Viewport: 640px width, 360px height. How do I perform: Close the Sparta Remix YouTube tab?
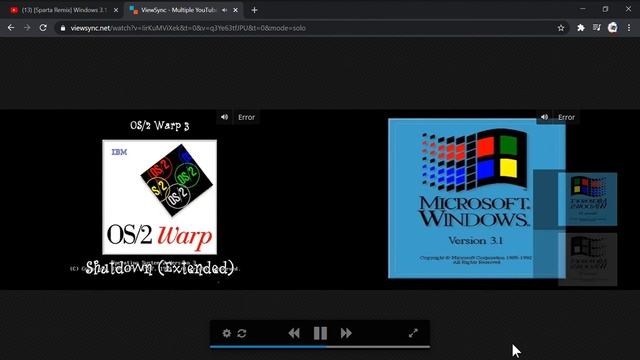click(116, 10)
